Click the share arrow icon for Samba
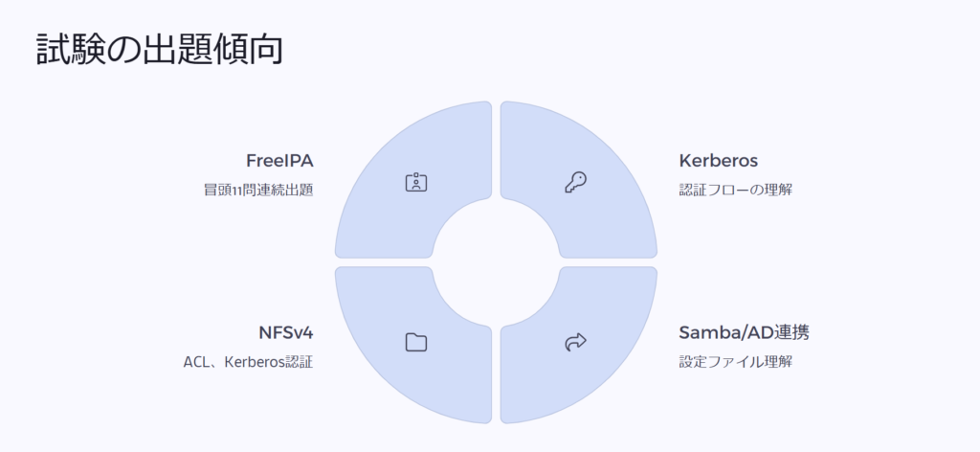This screenshot has height=452, width=980. point(575,341)
